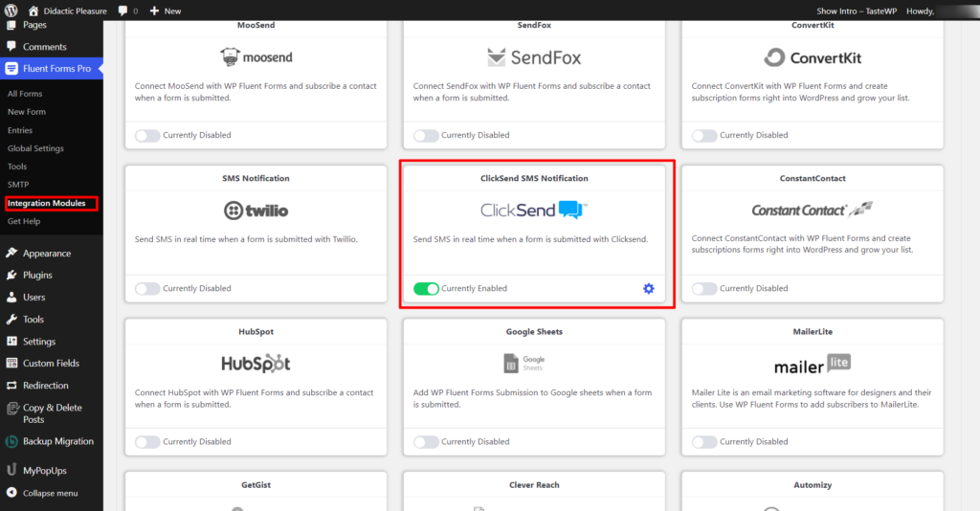Screen dimensions: 980x511
Task: Click the Automizy card title
Action: point(813,485)
